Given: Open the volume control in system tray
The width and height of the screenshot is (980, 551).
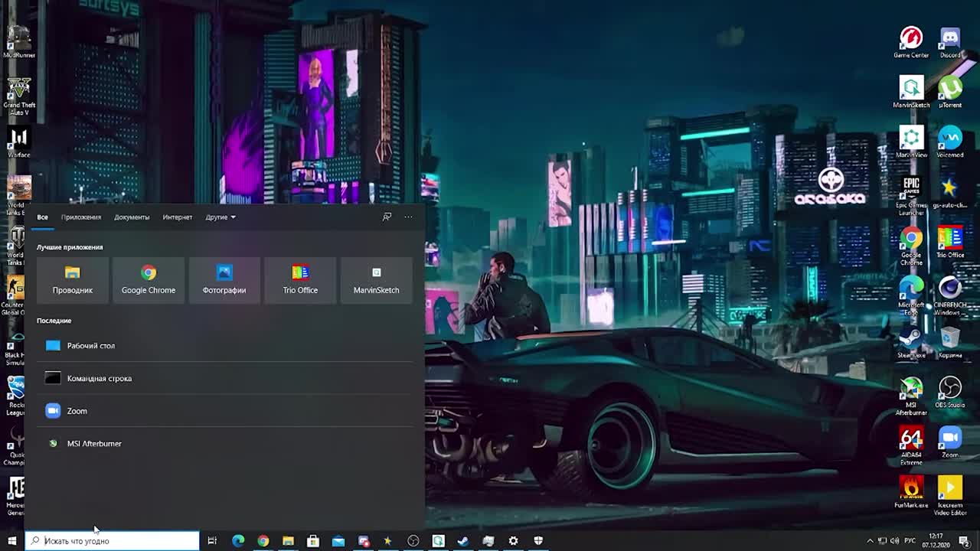Looking at the screenshot, I should pyautogui.click(x=897, y=541).
